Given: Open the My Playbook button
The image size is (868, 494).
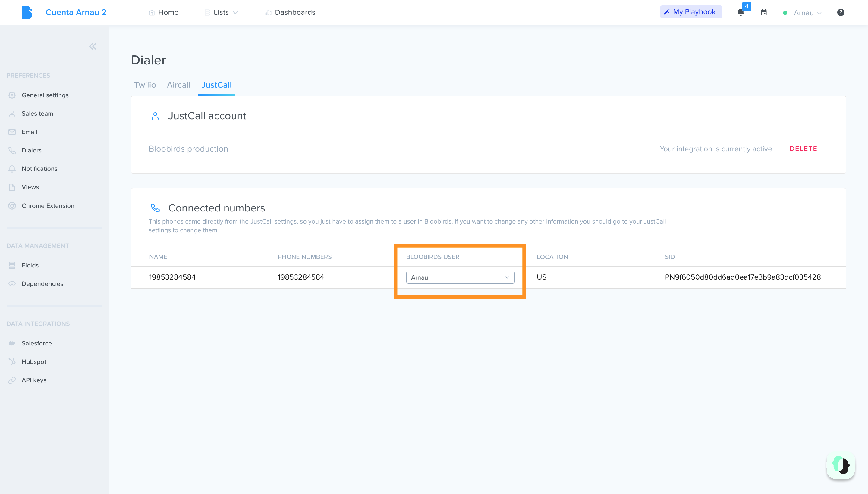Looking at the screenshot, I should click(691, 12).
